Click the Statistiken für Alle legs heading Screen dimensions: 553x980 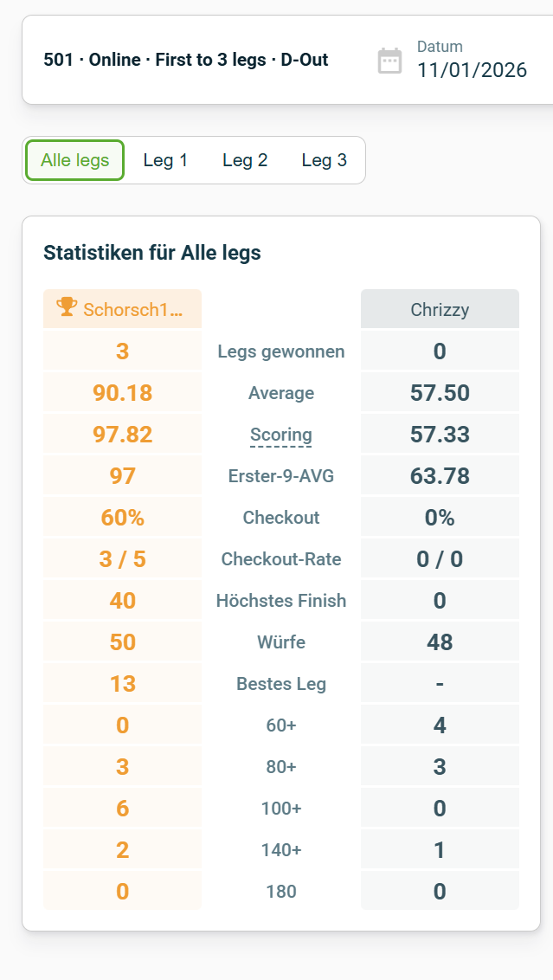click(x=151, y=254)
